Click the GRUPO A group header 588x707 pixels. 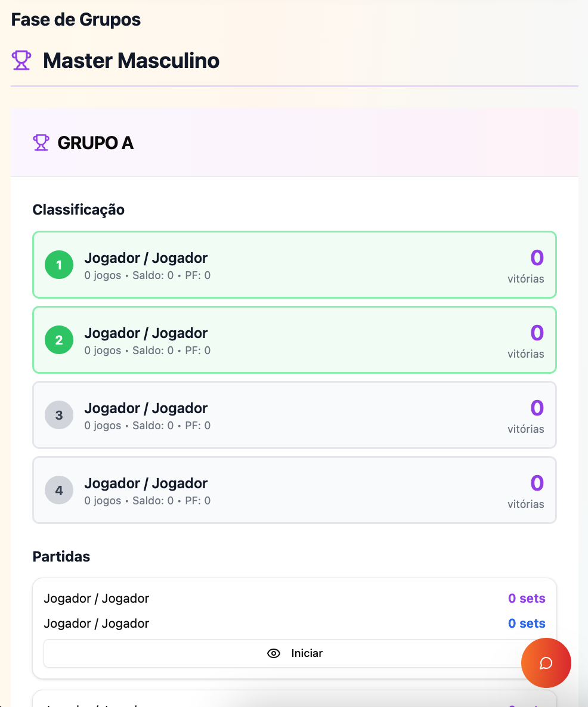(x=95, y=143)
